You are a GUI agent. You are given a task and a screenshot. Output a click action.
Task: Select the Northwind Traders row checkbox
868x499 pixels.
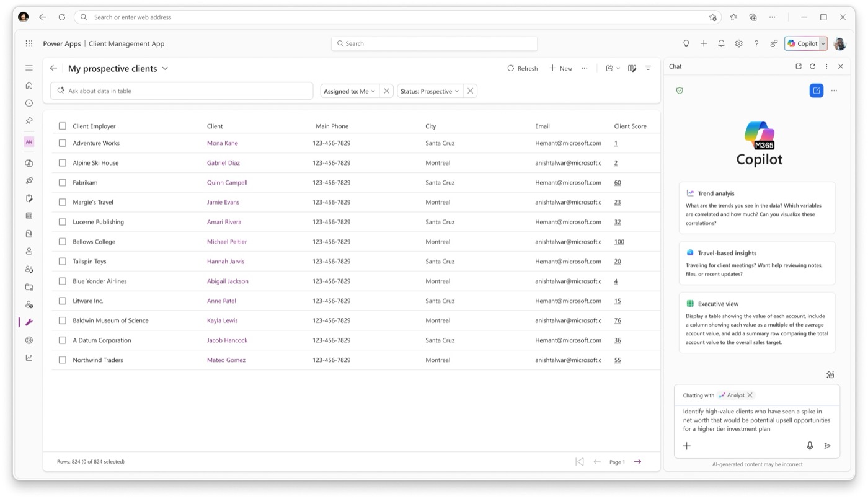tap(62, 360)
